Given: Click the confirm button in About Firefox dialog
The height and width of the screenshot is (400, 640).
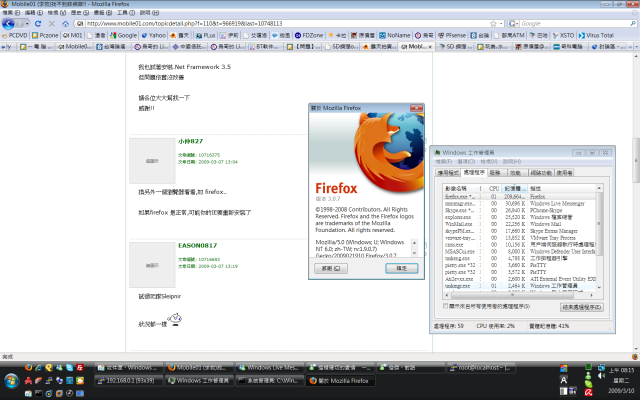Looking at the screenshot, I should (402, 268).
